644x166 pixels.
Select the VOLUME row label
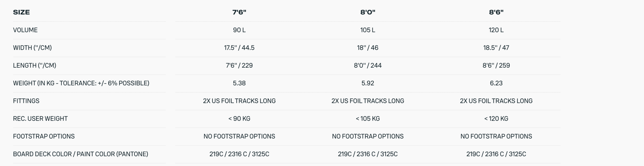click(25, 30)
